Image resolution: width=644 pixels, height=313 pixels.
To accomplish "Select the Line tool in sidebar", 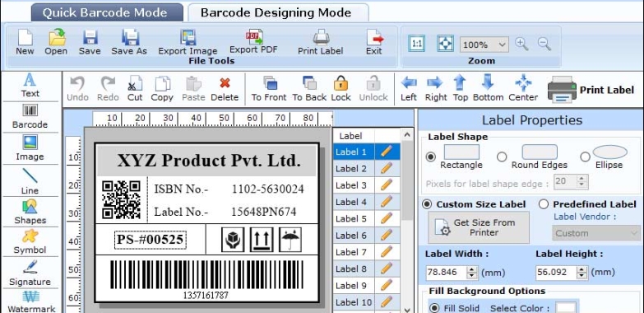I will 30,181.
